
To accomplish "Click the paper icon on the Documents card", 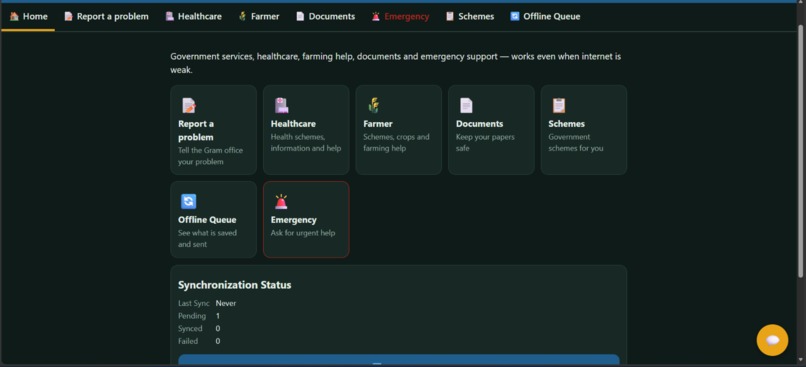I will click(x=466, y=105).
